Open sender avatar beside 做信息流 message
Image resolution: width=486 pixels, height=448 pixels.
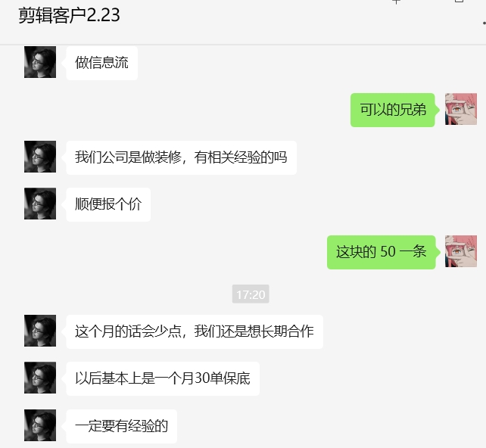(x=40, y=62)
